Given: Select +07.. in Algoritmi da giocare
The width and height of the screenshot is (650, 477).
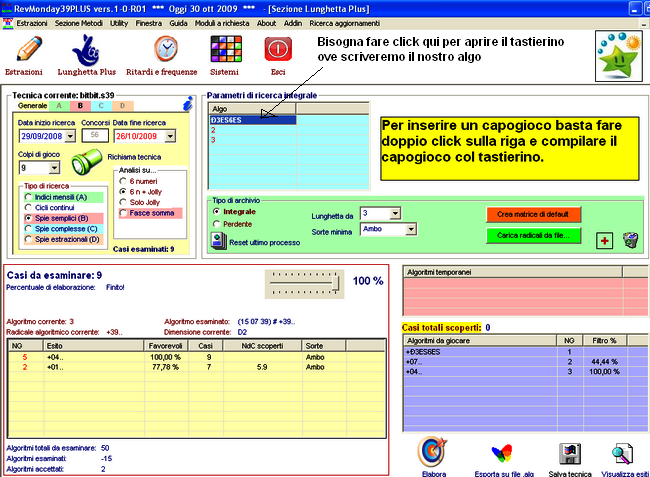Looking at the screenshot, I should (526, 362).
